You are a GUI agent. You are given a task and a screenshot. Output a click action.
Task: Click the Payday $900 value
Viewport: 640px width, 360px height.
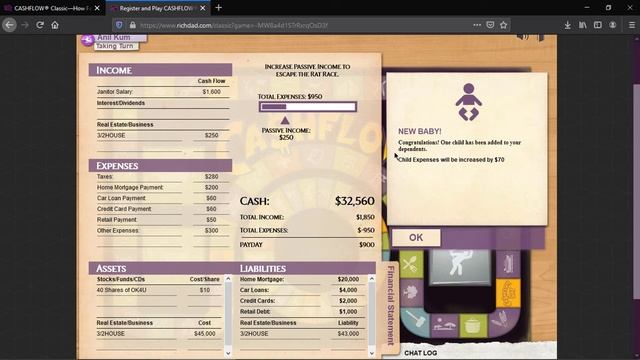[x=367, y=244]
